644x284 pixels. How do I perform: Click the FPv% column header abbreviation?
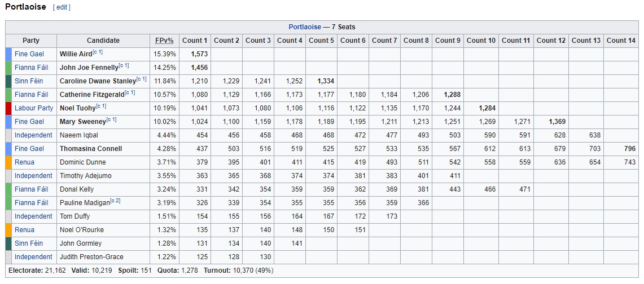click(164, 41)
